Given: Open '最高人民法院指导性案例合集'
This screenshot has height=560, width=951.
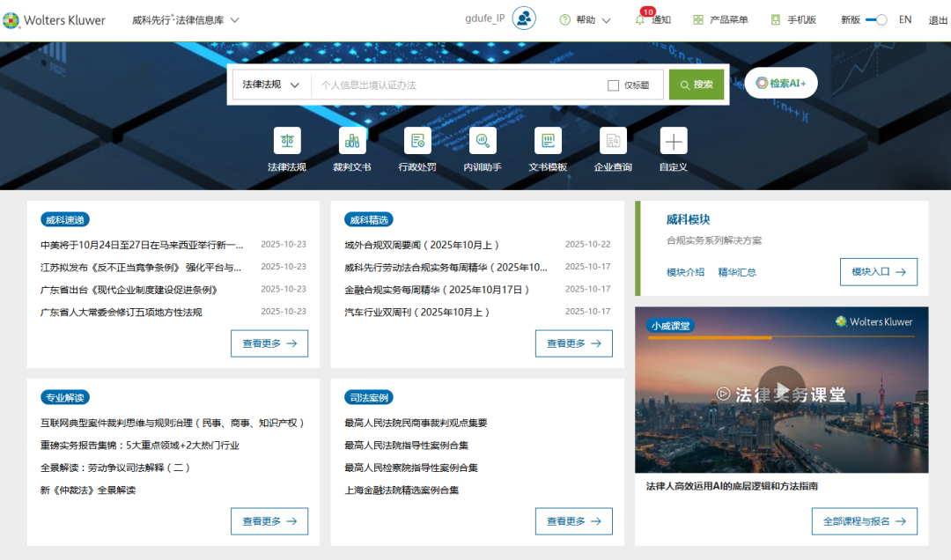Looking at the screenshot, I should pyautogui.click(x=406, y=446).
